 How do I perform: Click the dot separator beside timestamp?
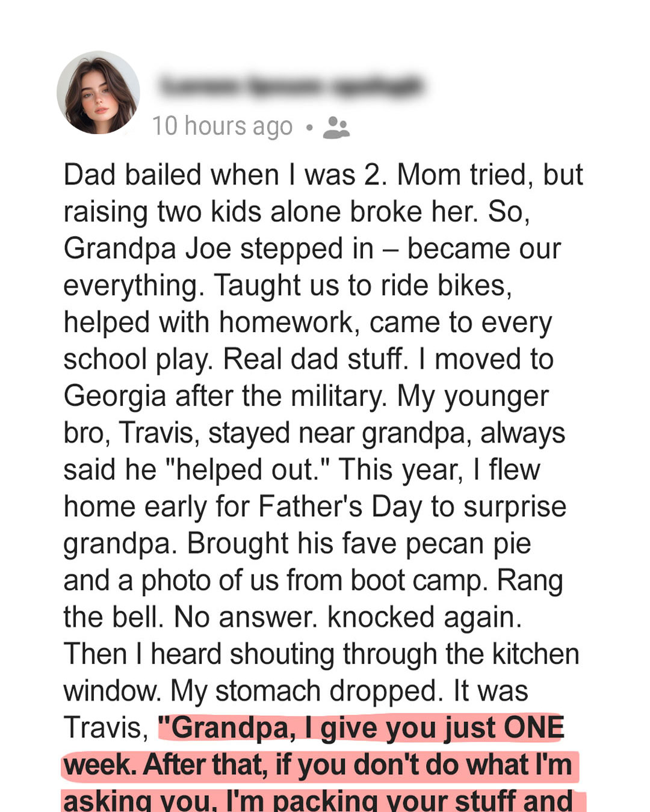[309, 128]
